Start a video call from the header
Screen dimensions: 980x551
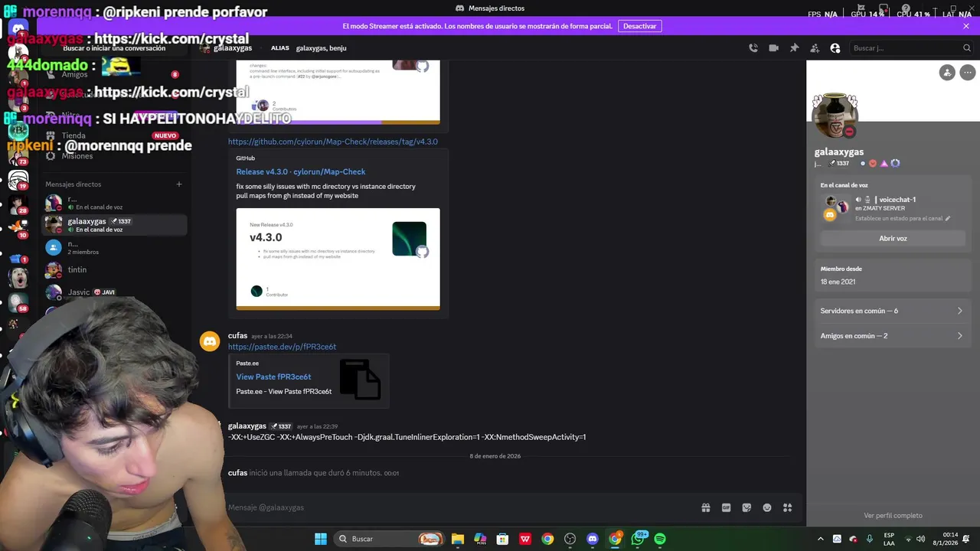[x=773, y=48]
